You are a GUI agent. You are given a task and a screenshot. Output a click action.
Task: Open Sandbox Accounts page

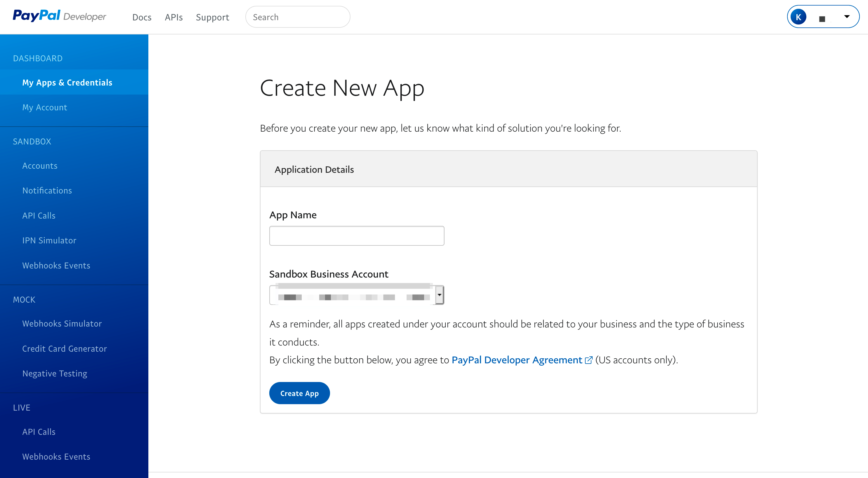tap(40, 166)
